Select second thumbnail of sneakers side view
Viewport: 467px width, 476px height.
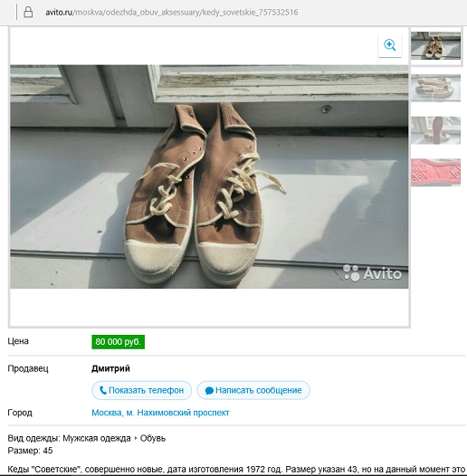click(435, 88)
